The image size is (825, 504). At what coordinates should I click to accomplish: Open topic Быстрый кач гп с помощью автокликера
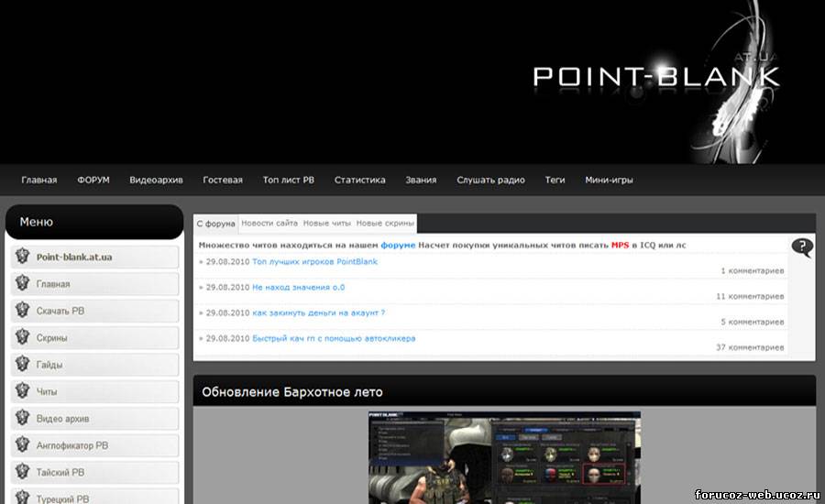(x=334, y=338)
